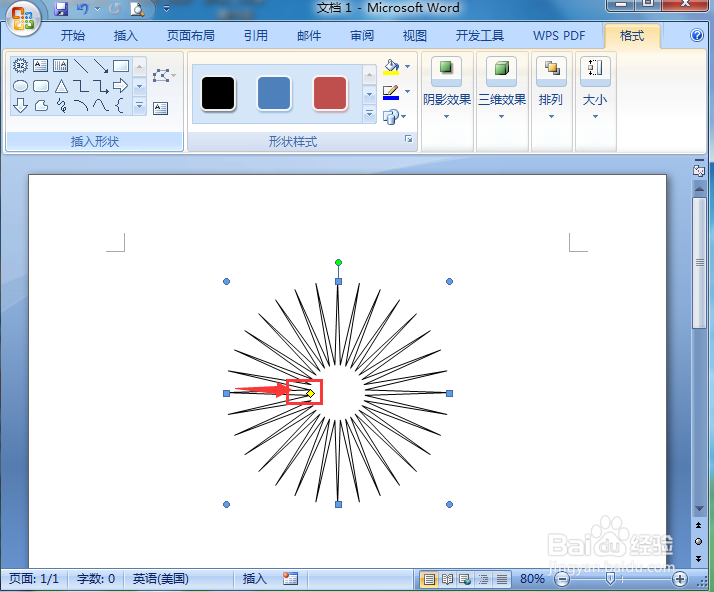Screen dimensions: 714x592
Task: Expand the shape styles gallery more arrow
Action: coord(369,113)
